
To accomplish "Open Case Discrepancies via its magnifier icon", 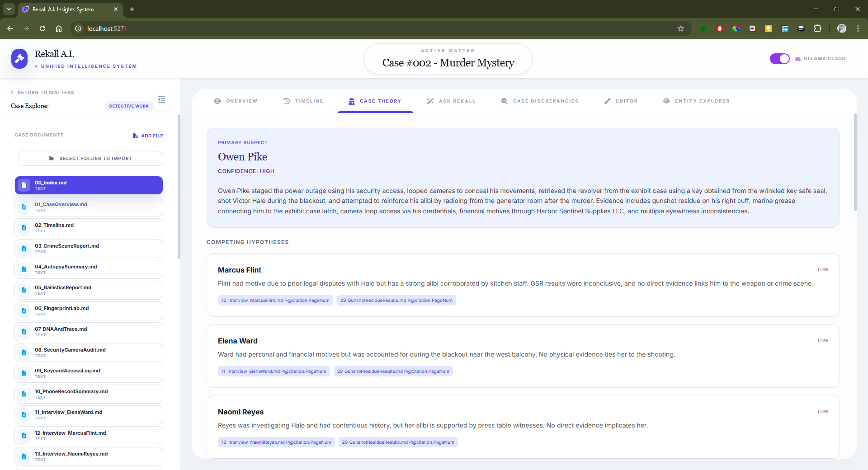I will tap(505, 101).
